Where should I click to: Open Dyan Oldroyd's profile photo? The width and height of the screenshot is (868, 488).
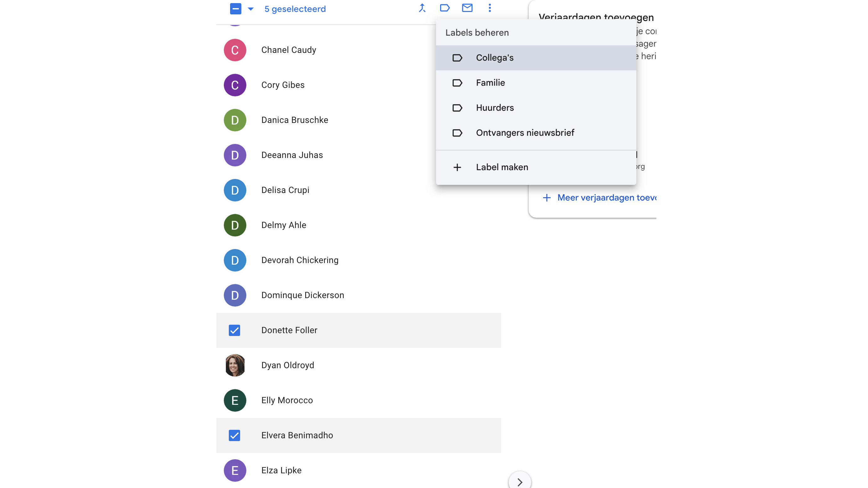(x=235, y=365)
